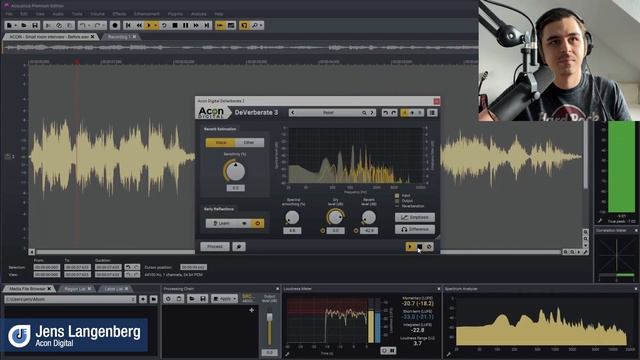Jump to start with skip-to-beginning icon
The width and height of the screenshot is (640, 360).
[128, 25]
